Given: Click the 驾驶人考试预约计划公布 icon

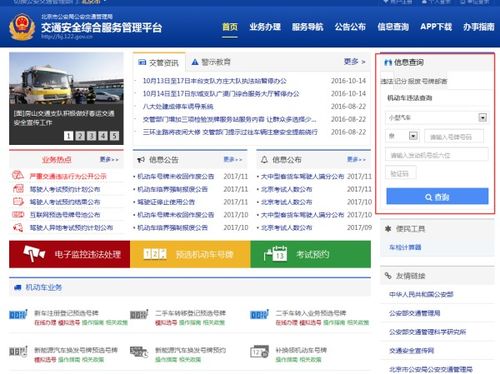Looking at the screenshot, I should click(18, 189).
